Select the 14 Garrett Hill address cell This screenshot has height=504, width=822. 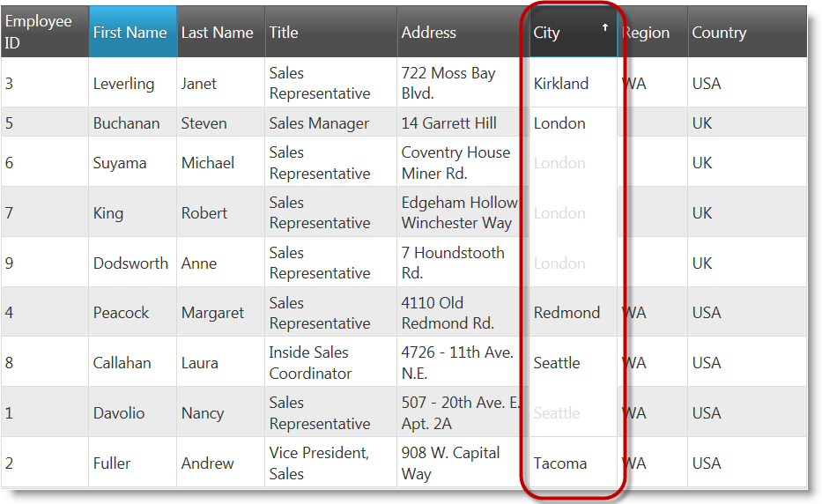tap(449, 123)
